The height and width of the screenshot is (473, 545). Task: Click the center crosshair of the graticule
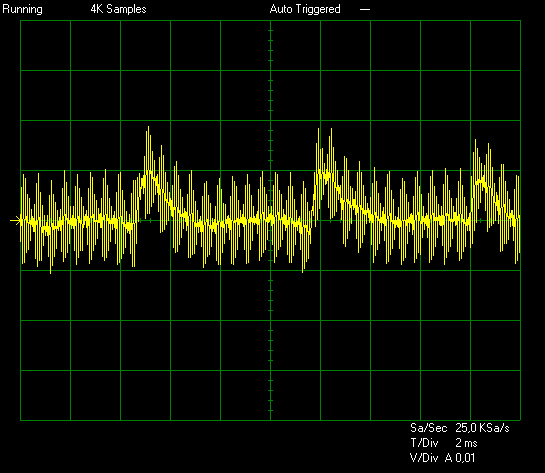(x=270, y=220)
